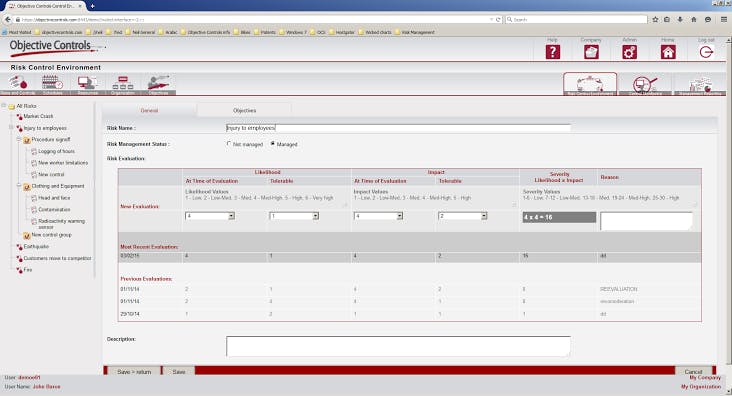Open the browser downloads arrow icon
The height and width of the screenshot is (396, 732).
coord(680,20)
